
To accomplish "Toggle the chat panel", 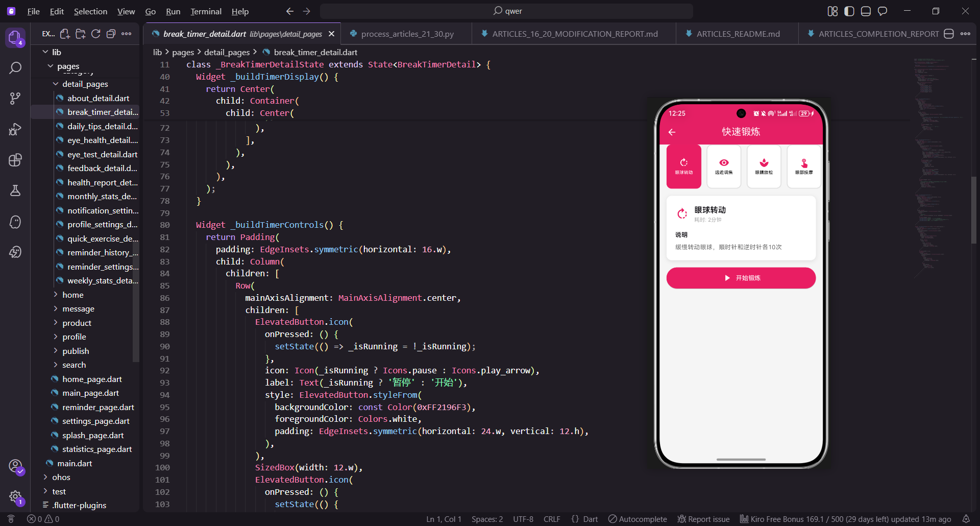I will click(x=883, y=11).
